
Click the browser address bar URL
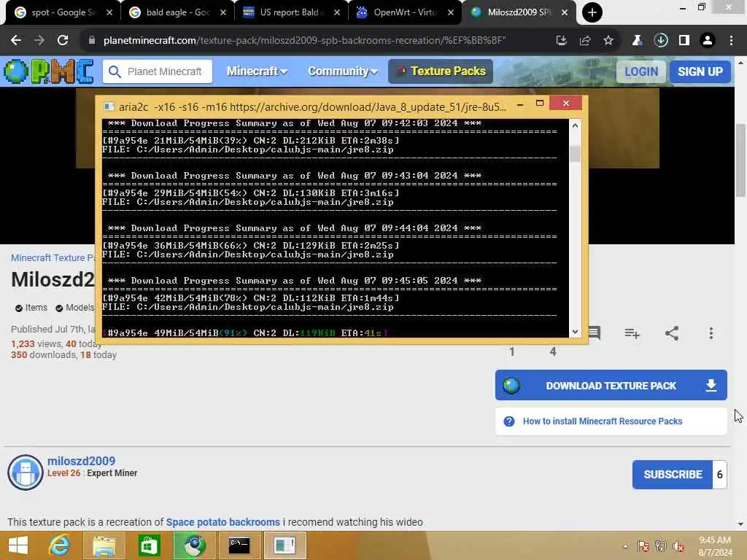305,41
